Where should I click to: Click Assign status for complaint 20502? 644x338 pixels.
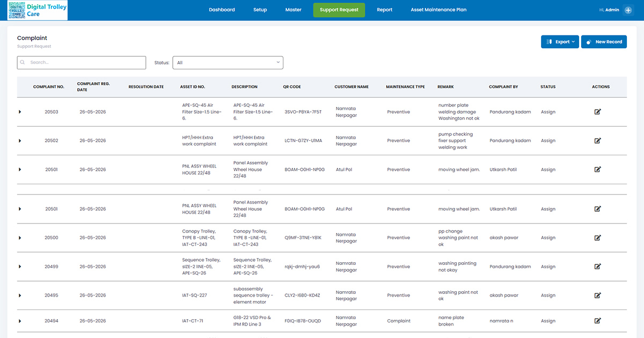(548, 140)
